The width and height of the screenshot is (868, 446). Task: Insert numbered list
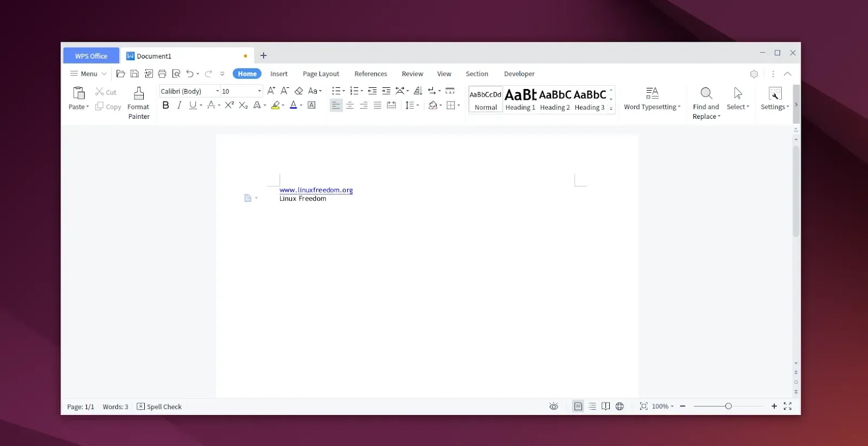pos(354,91)
